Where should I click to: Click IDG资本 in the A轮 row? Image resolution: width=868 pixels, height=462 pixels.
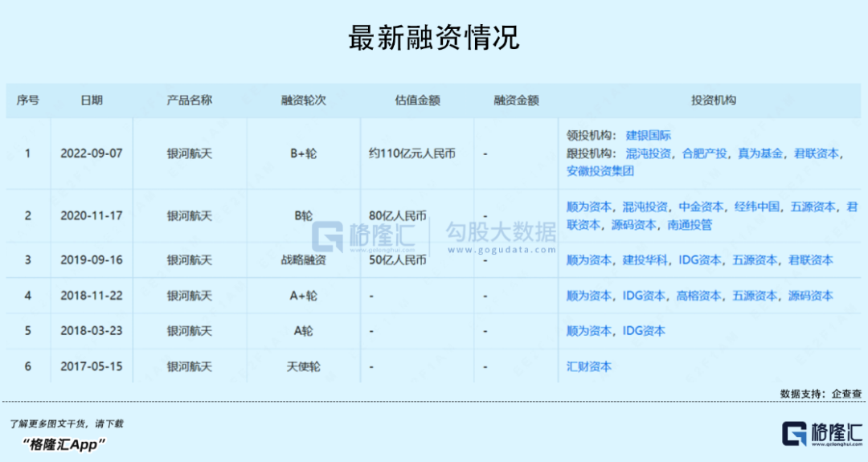click(x=644, y=331)
